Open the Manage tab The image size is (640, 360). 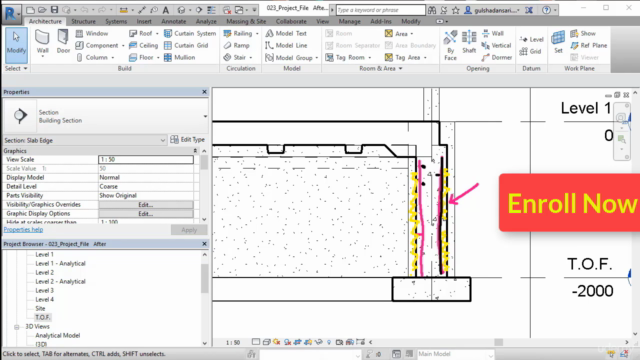point(349,21)
